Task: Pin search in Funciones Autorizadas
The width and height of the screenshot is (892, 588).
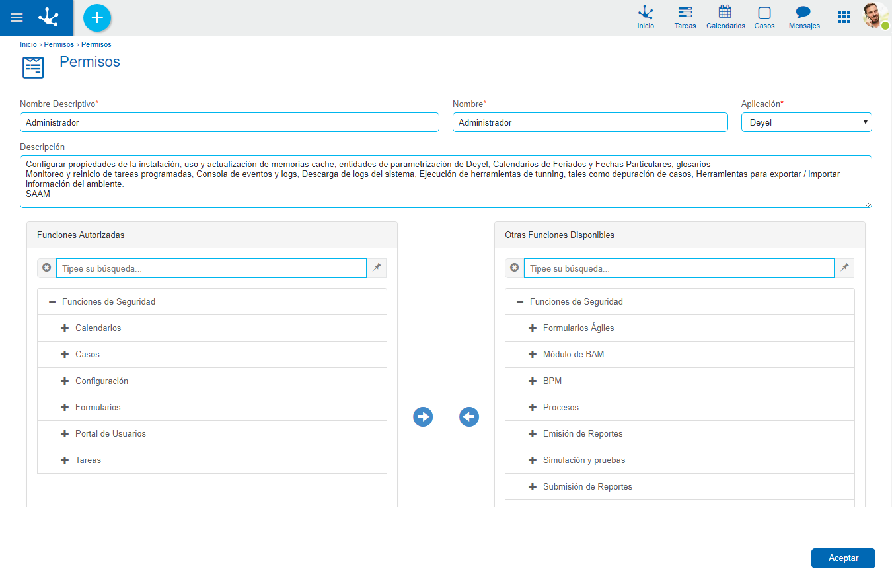Action: pyautogui.click(x=377, y=268)
